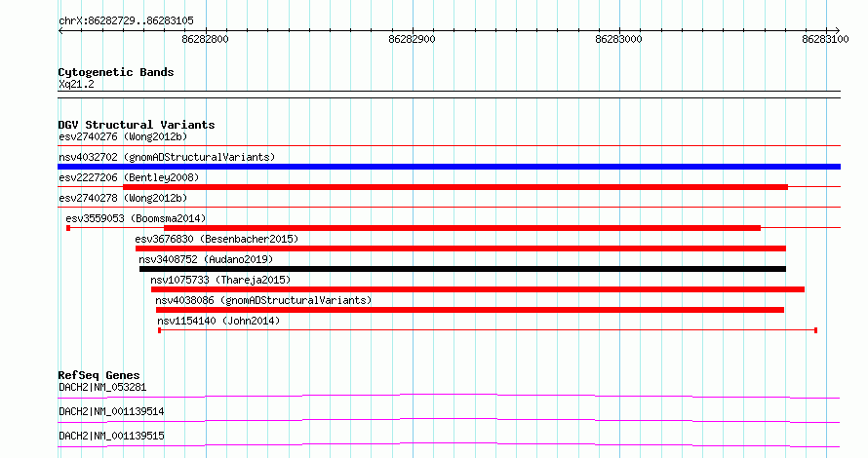This screenshot has height=458, width=868.
Task: Click the Xq21.2 cytogenetic band bar
Action: pos(449,95)
